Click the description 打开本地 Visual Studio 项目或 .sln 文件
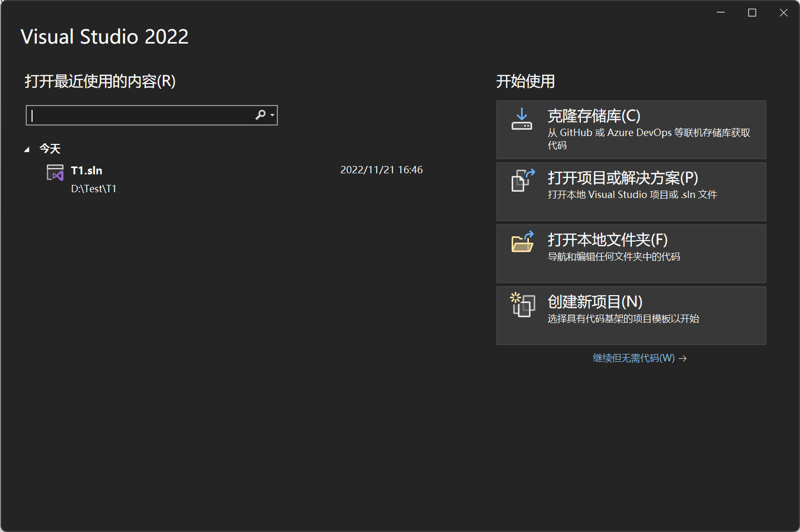 tap(632, 194)
